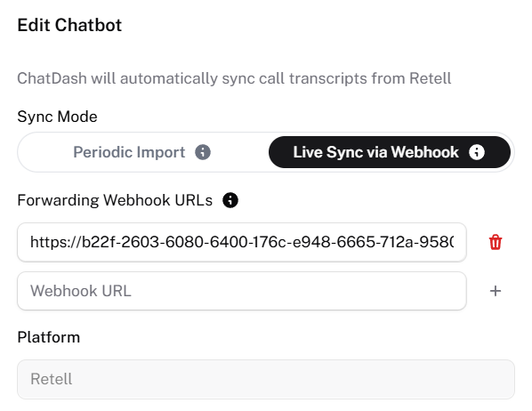
Task: Click the disabled Retell platform field
Action: (266, 379)
